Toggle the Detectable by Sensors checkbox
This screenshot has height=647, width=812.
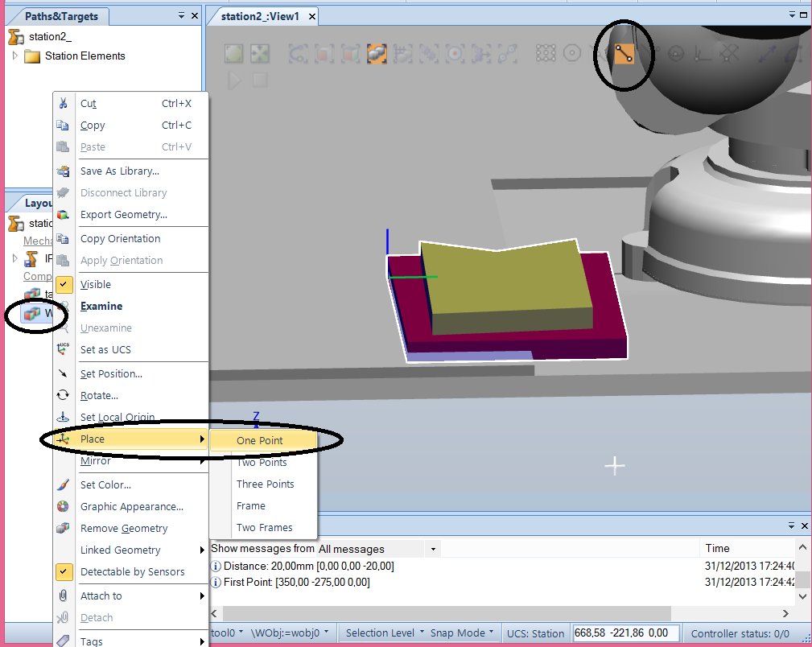63,571
